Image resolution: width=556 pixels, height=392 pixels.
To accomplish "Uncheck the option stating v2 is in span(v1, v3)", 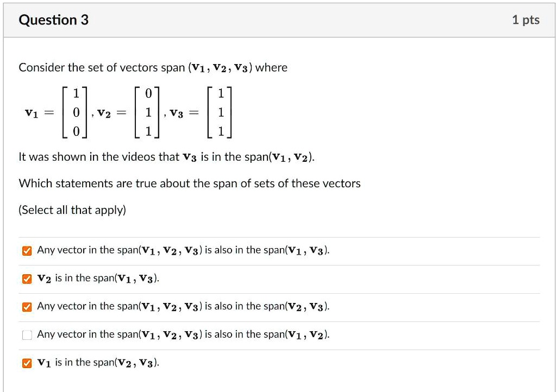I will (x=27, y=278).
